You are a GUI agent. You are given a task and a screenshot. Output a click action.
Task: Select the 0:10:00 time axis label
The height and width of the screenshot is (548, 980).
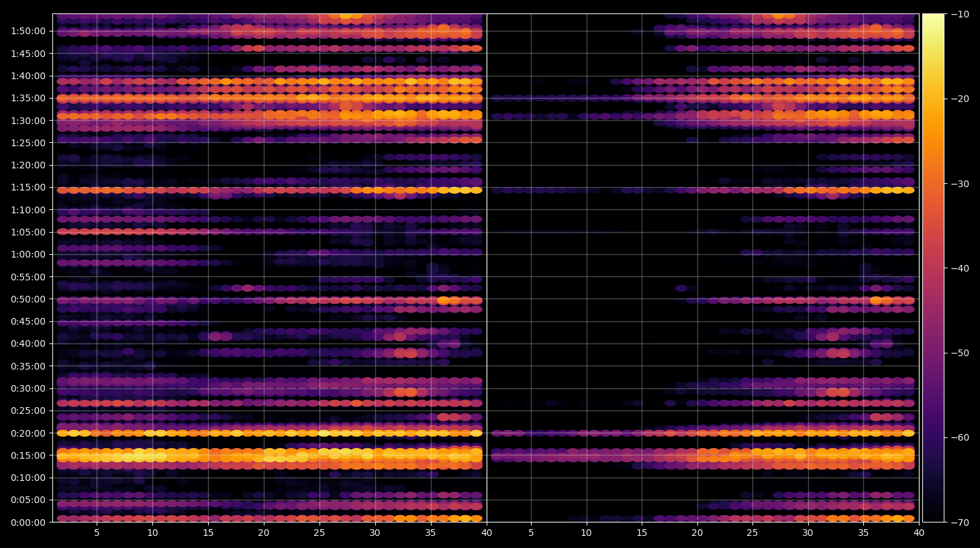pyautogui.click(x=28, y=478)
